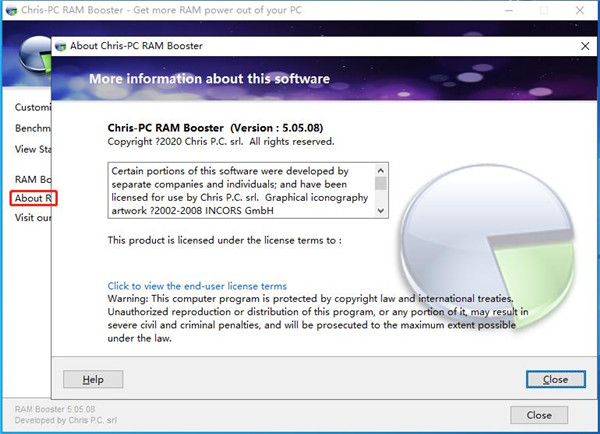Close the main RAM Booster window

point(580,10)
